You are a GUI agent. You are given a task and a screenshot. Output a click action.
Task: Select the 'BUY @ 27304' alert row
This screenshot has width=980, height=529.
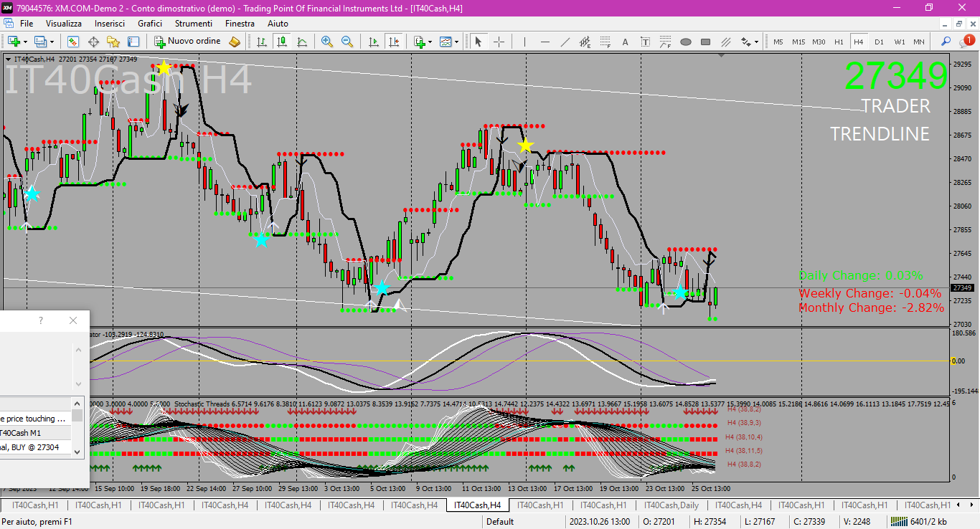coord(35,447)
